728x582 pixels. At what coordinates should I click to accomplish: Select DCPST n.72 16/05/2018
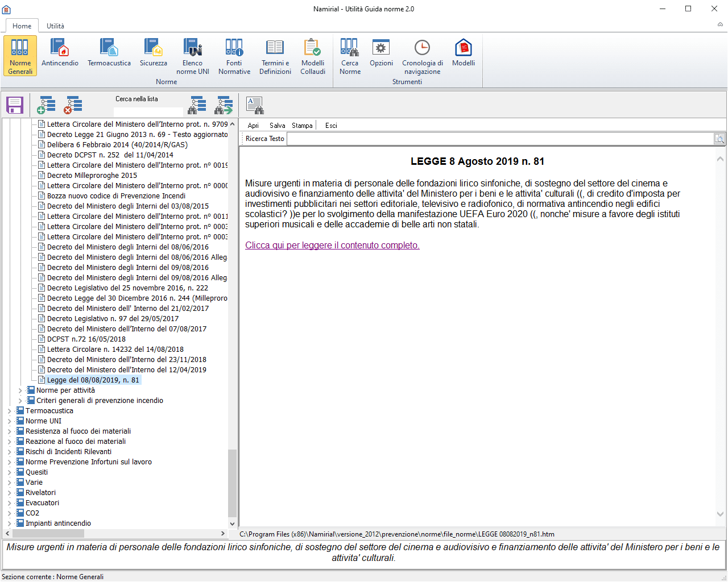[86, 339]
